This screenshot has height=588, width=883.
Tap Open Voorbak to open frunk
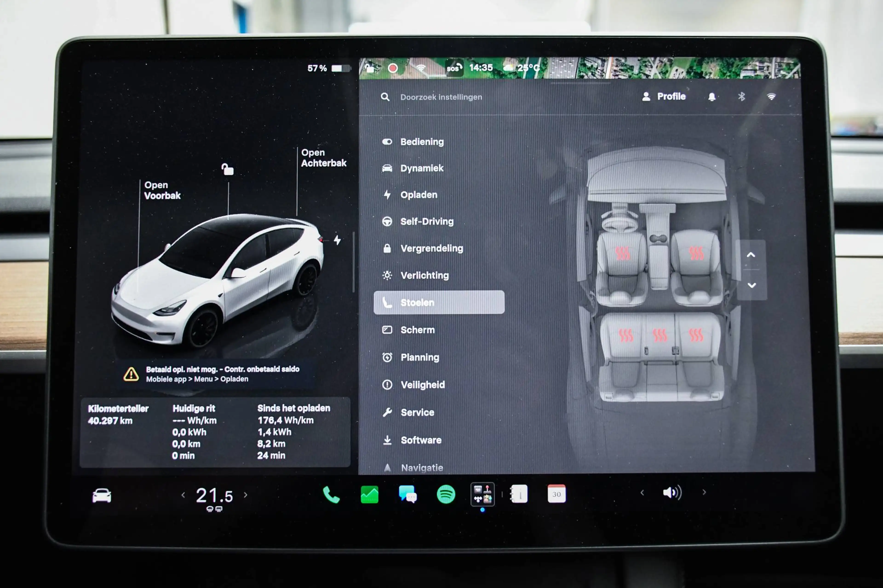[162, 190]
